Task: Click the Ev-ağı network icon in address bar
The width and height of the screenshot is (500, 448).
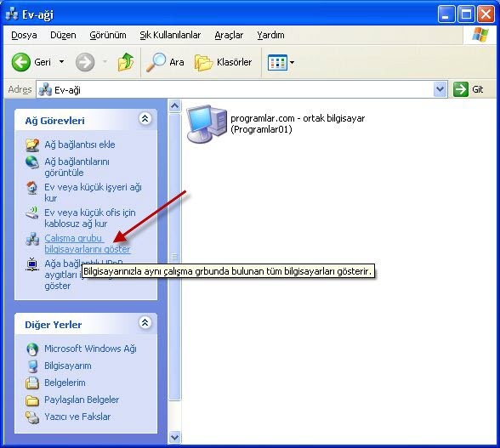Action: (45, 89)
